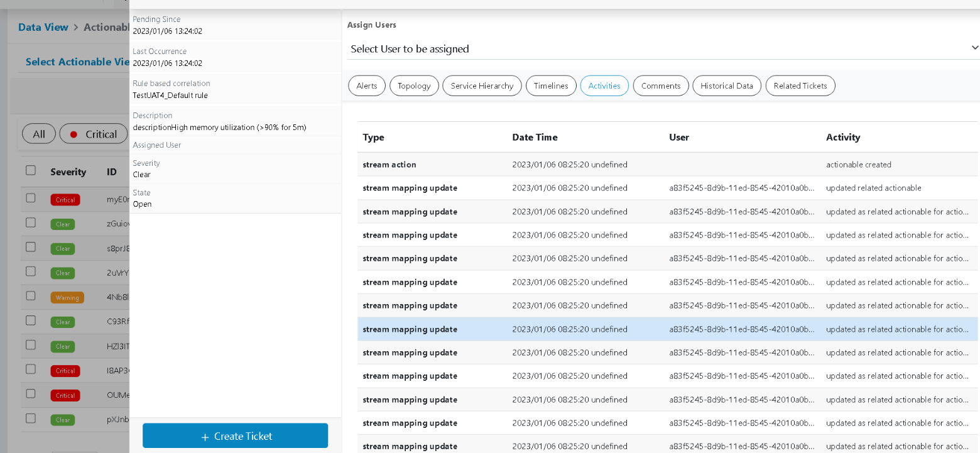Tick the checkbox in the Warning row
The width and height of the screenshot is (980, 453).
(31, 296)
